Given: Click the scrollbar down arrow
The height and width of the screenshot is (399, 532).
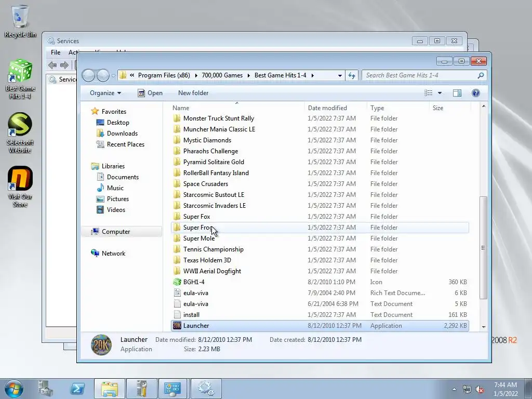Looking at the screenshot, I should point(484,327).
